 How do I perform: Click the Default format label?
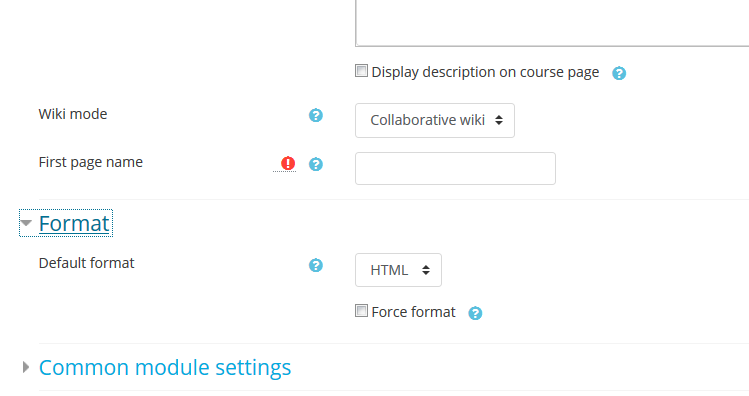coord(86,263)
